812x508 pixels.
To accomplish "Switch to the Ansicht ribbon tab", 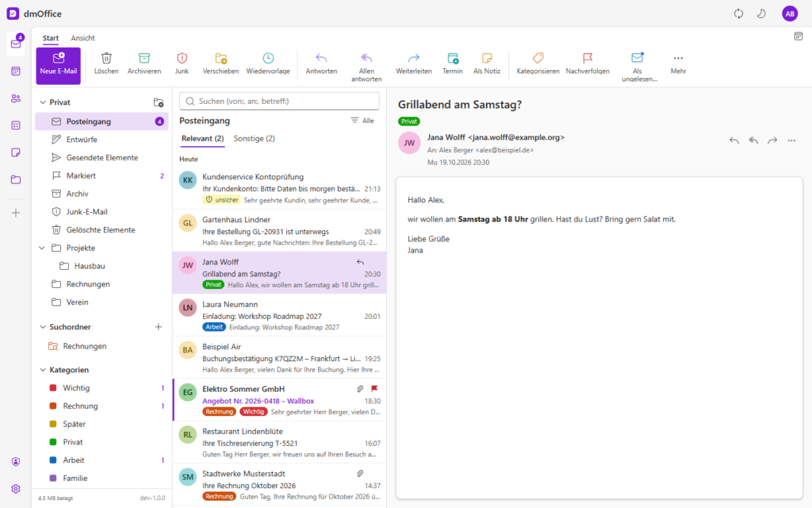I will pyautogui.click(x=82, y=38).
